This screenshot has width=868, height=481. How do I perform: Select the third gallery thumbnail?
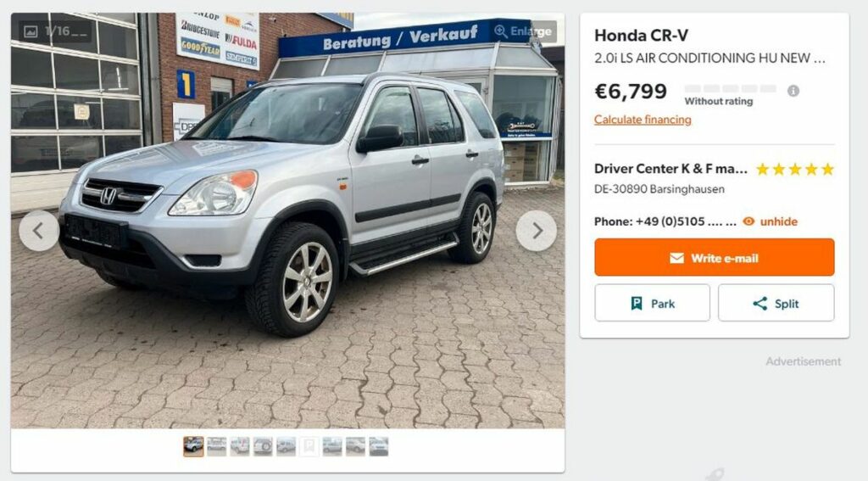[240, 446]
